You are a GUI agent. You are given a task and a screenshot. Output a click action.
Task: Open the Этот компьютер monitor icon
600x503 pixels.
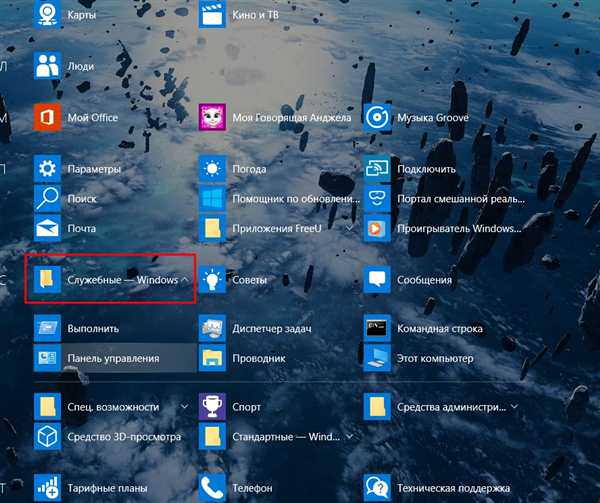(x=377, y=358)
